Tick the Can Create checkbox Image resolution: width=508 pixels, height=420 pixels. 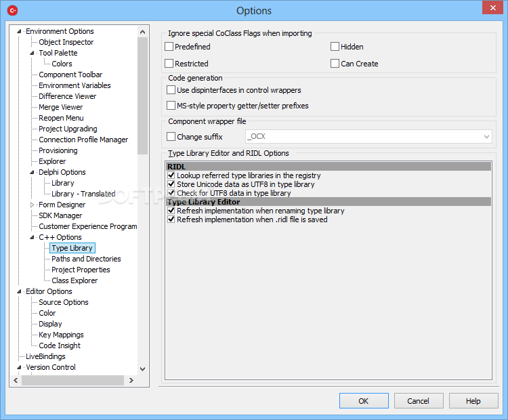(335, 64)
